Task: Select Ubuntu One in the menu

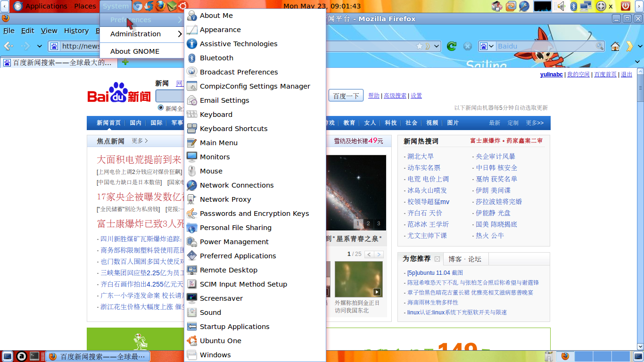Action: (255, 341)
